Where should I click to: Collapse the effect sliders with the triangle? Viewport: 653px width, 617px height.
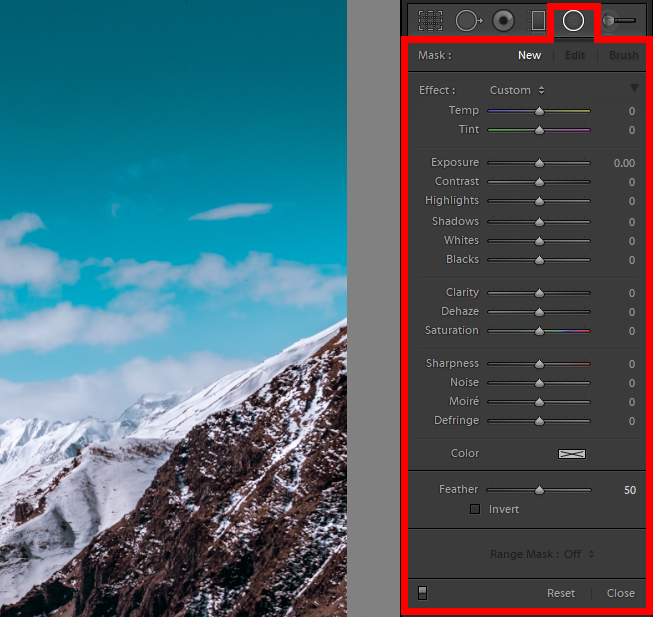coord(633,89)
